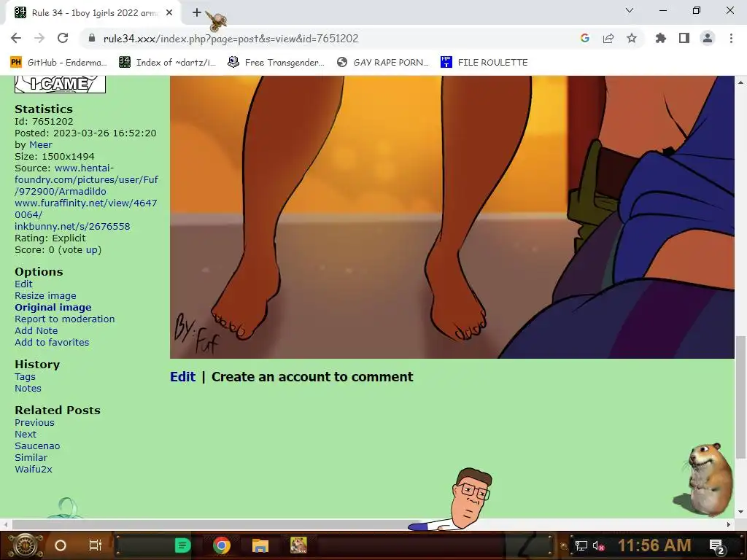Open the Extensions puzzle icon
The width and height of the screenshot is (747, 560).
(x=660, y=38)
